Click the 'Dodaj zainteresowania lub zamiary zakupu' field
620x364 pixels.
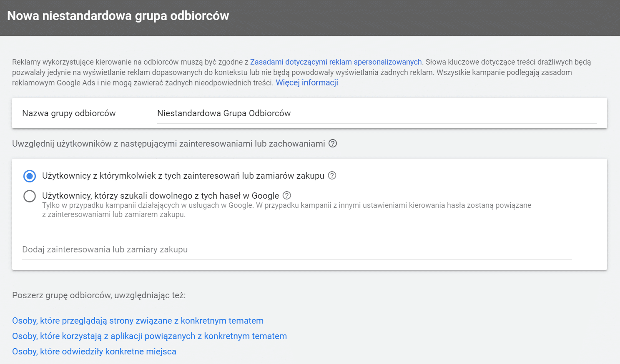[x=297, y=249]
